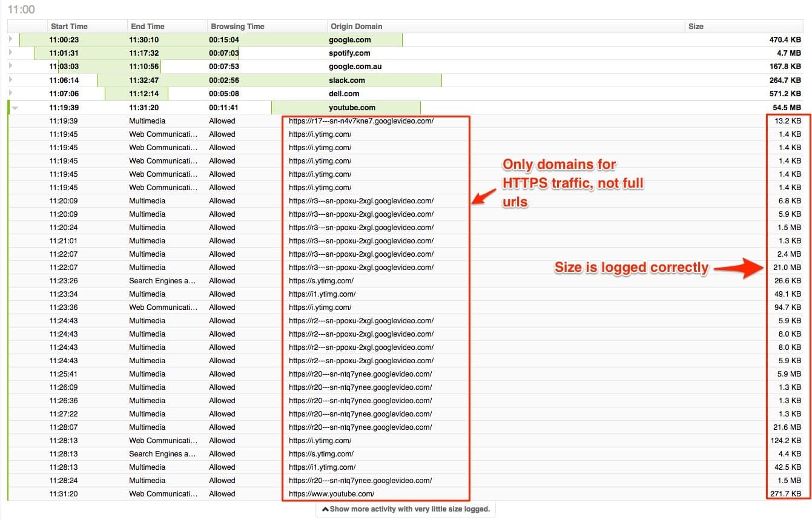
Task: Click the Multimedia category at 11:19:39
Action: pos(147,121)
